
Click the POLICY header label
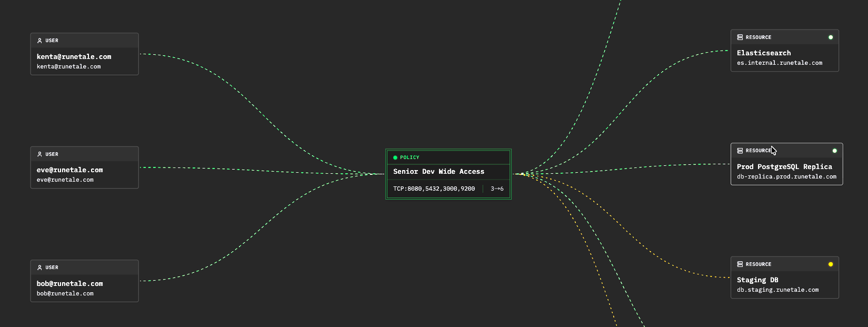point(410,157)
